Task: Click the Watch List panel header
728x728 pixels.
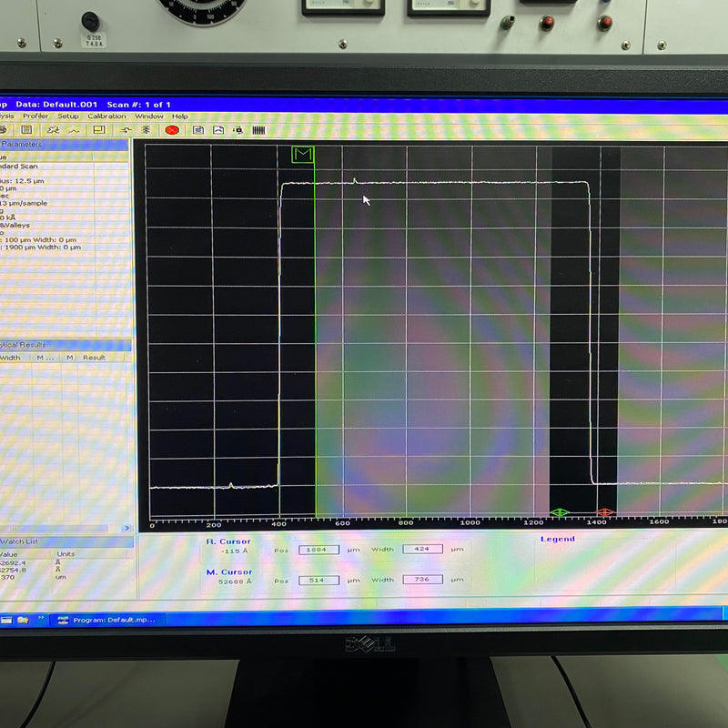Action: (x=66, y=541)
